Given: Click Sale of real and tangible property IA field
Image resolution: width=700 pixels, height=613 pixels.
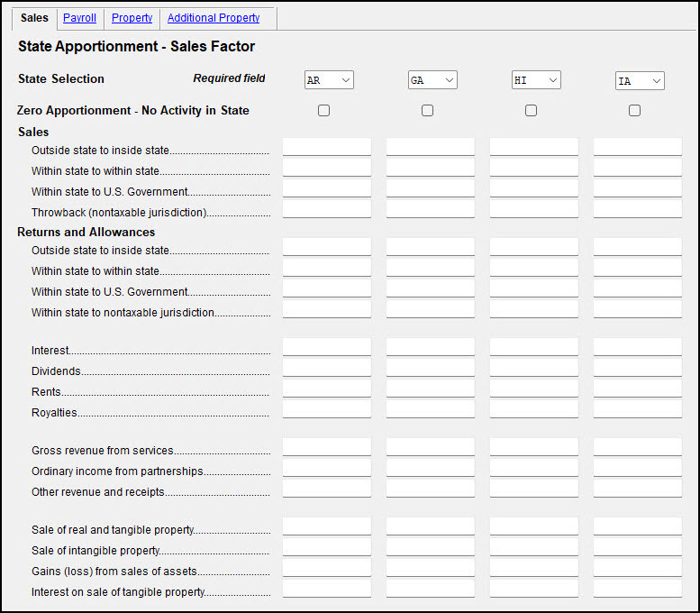Looking at the screenshot, I should pos(638,526).
